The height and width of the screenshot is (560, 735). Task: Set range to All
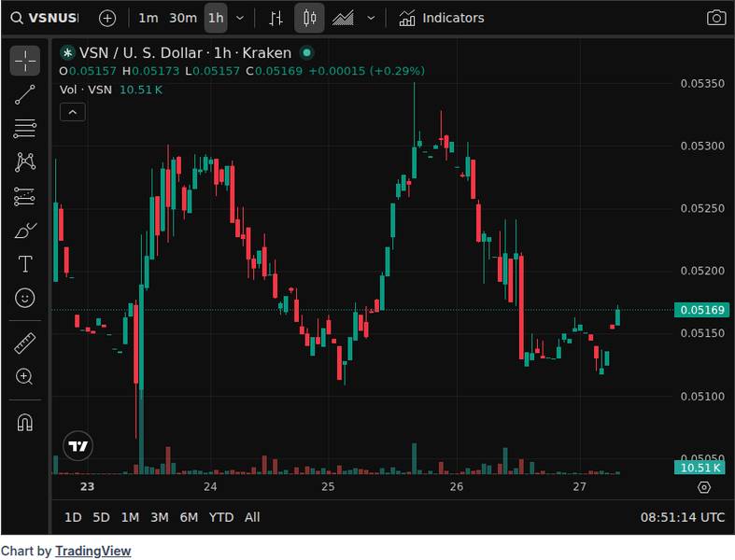tap(252, 517)
